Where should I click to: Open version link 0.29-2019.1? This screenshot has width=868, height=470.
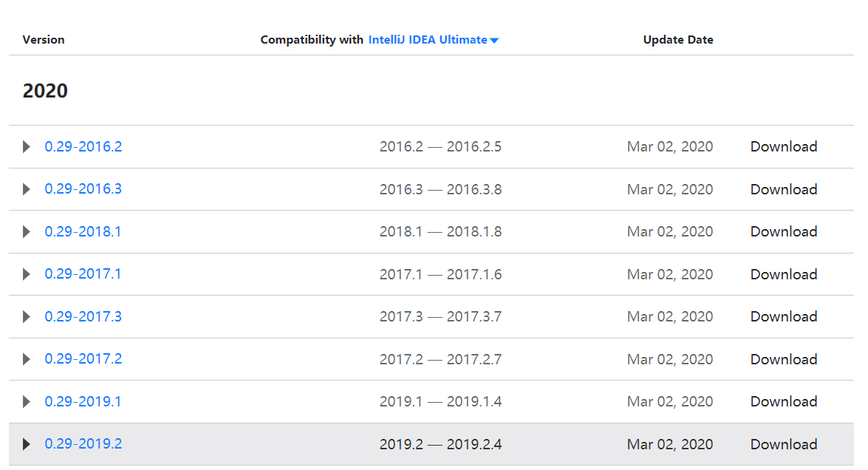[83, 401]
